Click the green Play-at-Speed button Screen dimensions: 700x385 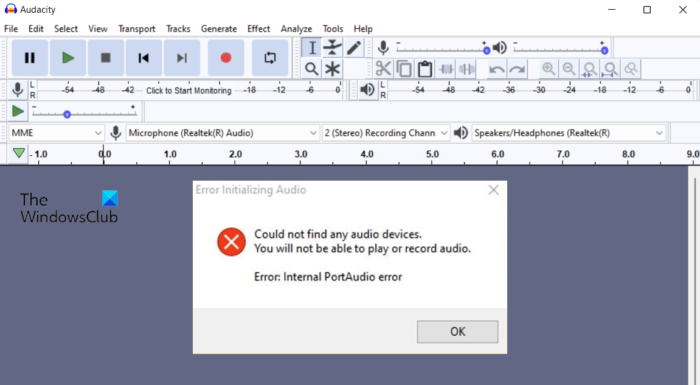[17, 111]
